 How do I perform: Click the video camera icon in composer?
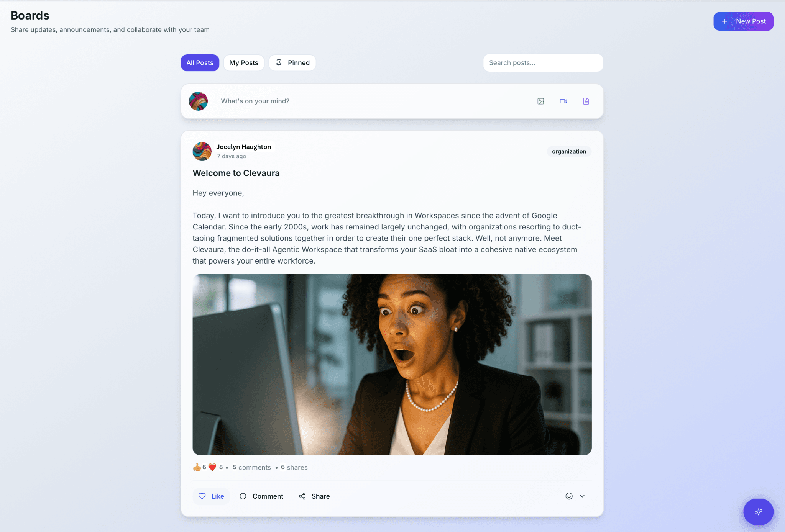pyautogui.click(x=563, y=101)
